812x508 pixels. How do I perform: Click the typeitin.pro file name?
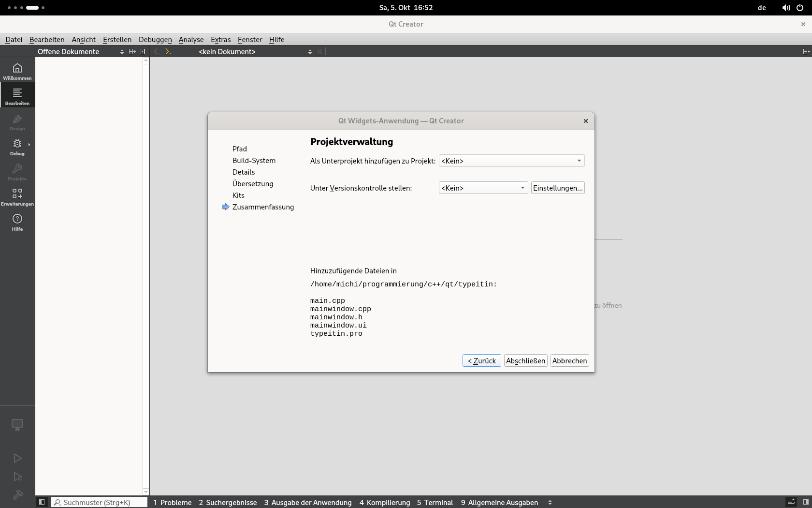[336, 333]
